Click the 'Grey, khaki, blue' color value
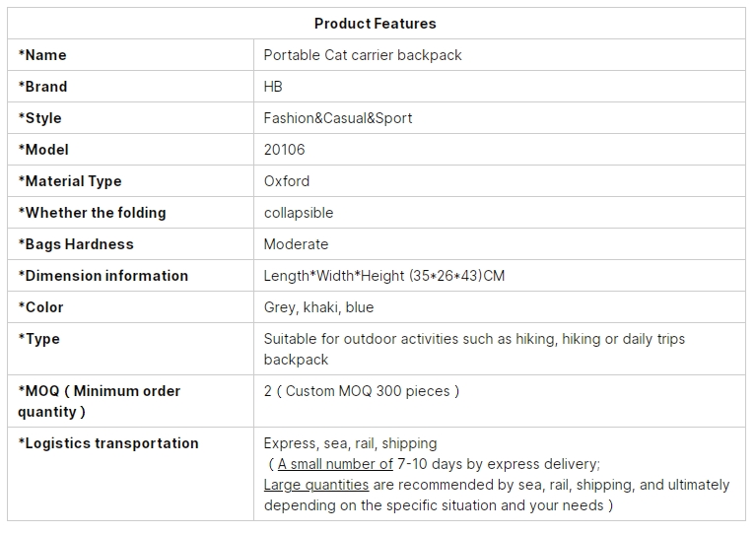 tap(318, 307)
